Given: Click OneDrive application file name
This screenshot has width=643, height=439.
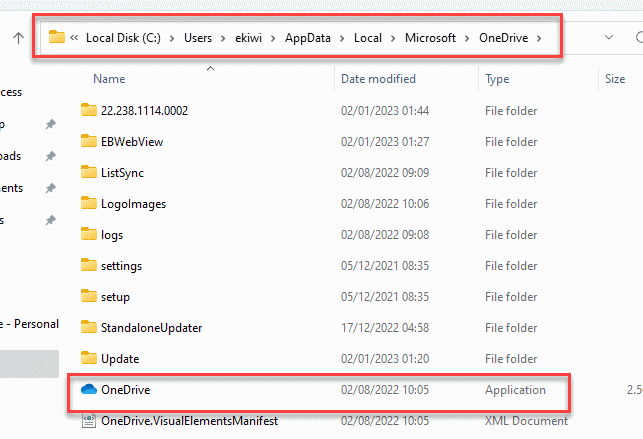Looking at the screenshot, I should click(125, 390).
